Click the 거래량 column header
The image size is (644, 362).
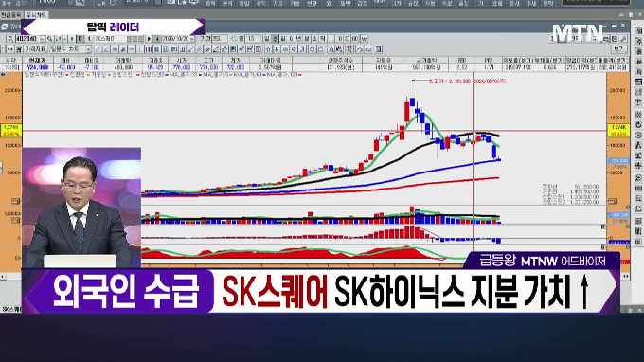coord(123,61)
